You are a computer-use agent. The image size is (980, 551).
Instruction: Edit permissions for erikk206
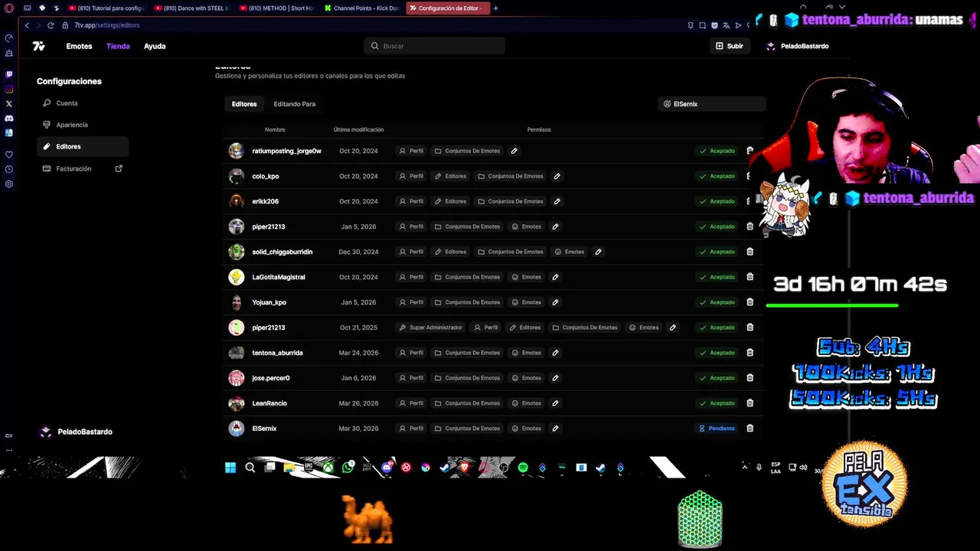click(x=557, y=201)
